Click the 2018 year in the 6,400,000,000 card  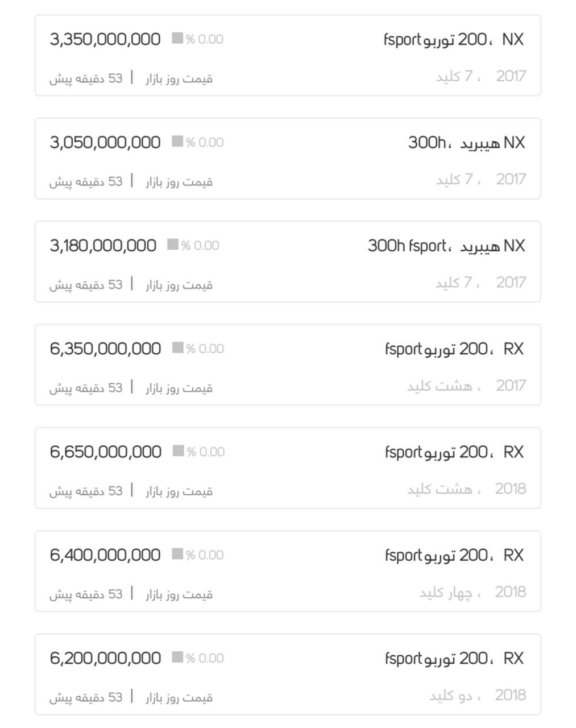click(x=510, y=591)
